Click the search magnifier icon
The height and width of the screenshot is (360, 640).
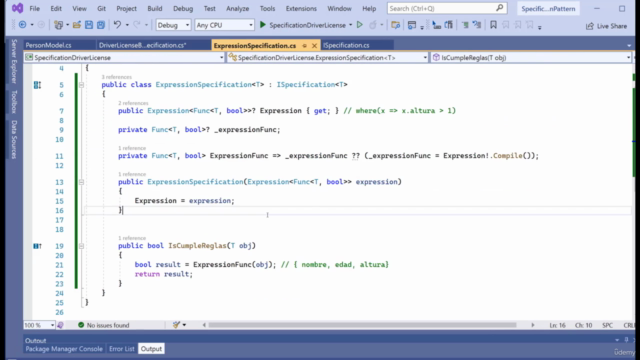point(500,8)
